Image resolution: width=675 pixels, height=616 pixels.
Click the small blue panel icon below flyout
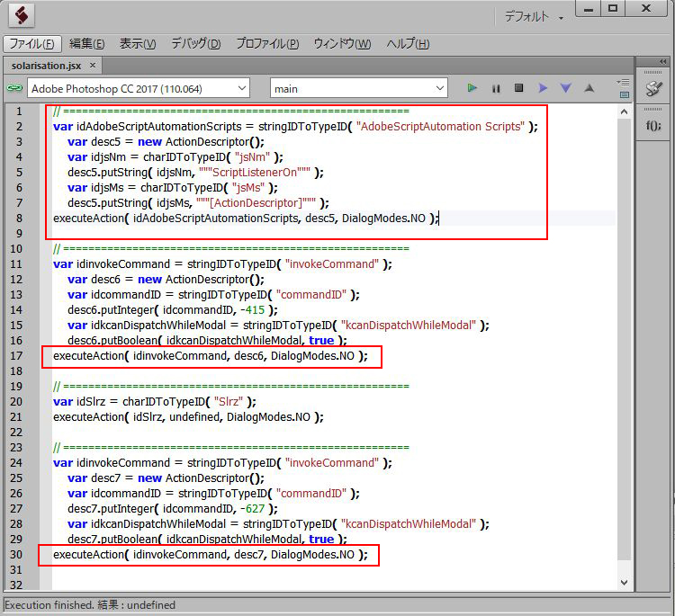click(x=625, y=94)
